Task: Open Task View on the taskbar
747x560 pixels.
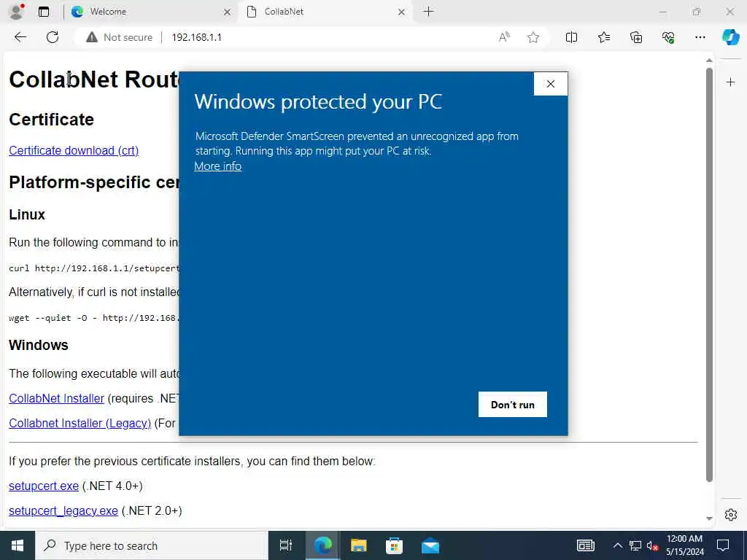Action: pos(285,545)
